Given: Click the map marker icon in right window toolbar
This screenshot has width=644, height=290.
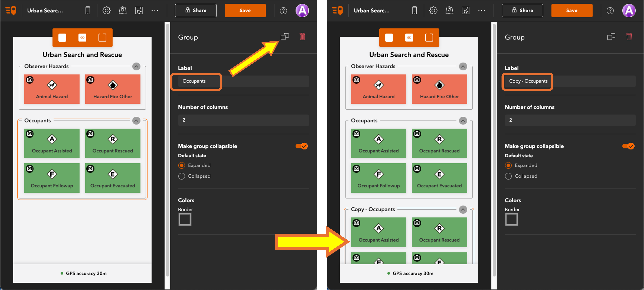Looking at the screenshot, I should coord(449,11).
